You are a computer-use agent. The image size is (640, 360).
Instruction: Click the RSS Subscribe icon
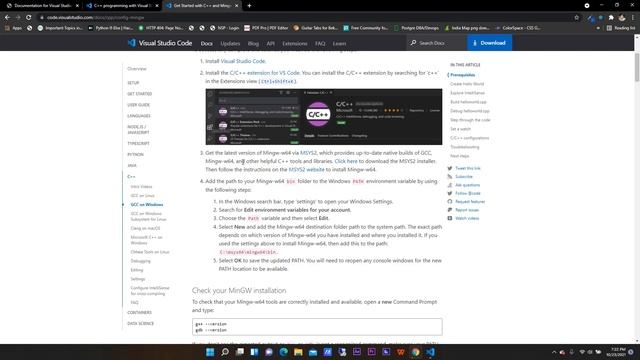click(x=449, y=177)
